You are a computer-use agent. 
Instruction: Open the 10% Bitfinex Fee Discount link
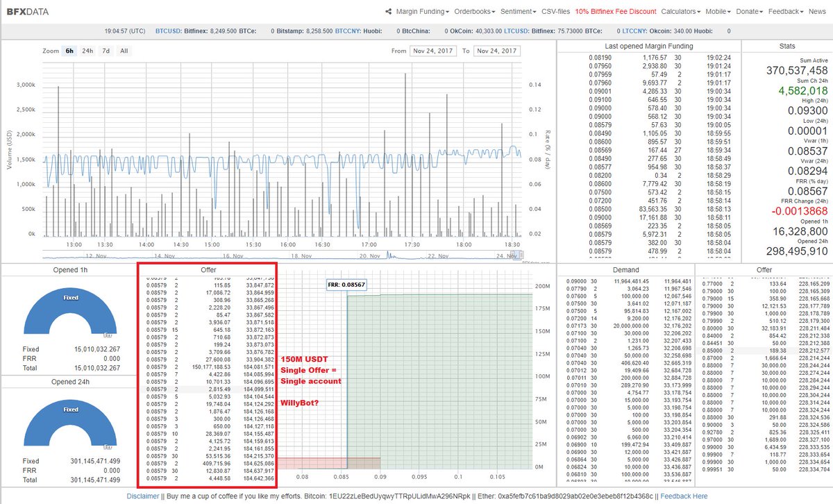point(616,12)
